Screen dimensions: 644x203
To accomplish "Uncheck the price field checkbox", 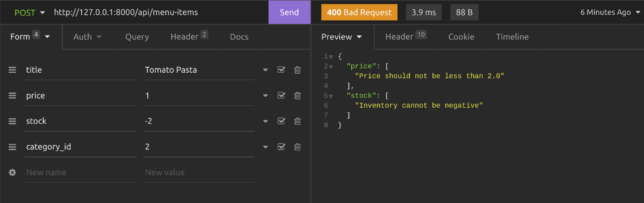I will (281, 96).
